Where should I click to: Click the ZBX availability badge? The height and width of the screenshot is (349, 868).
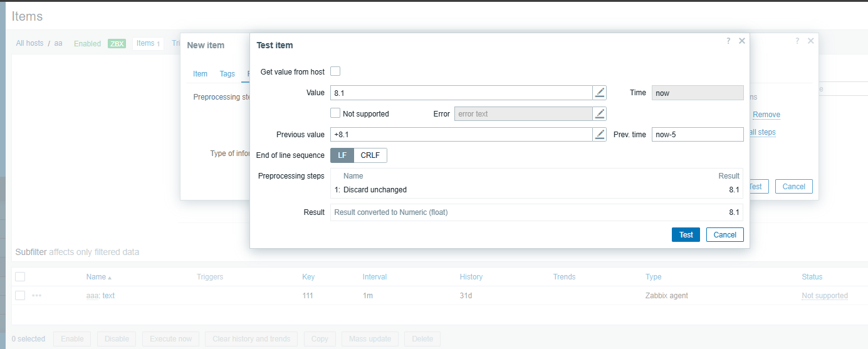(117, 44)
